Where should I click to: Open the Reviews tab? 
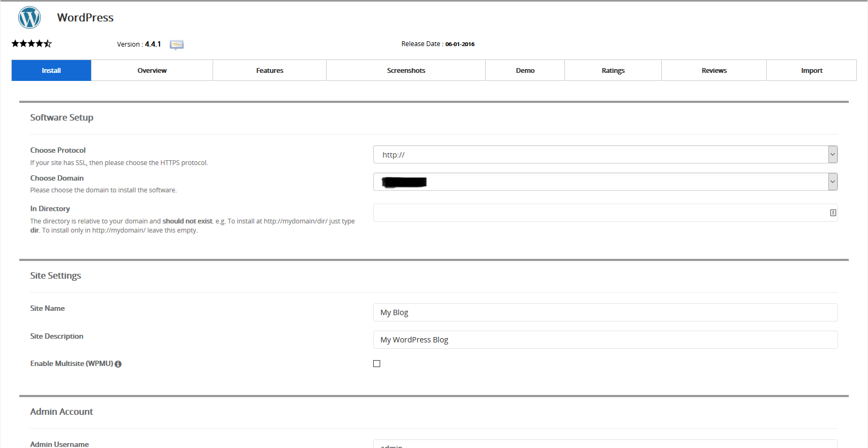[714, 70]
